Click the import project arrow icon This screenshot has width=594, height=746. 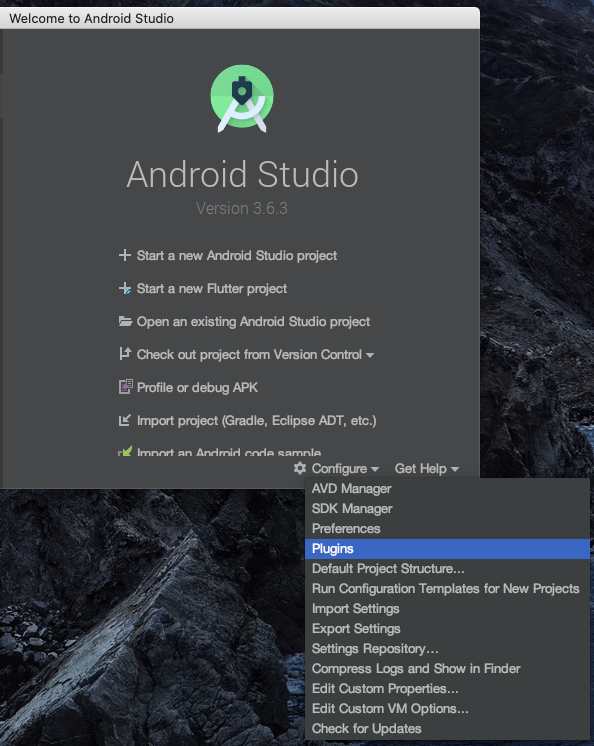(125, 420)
